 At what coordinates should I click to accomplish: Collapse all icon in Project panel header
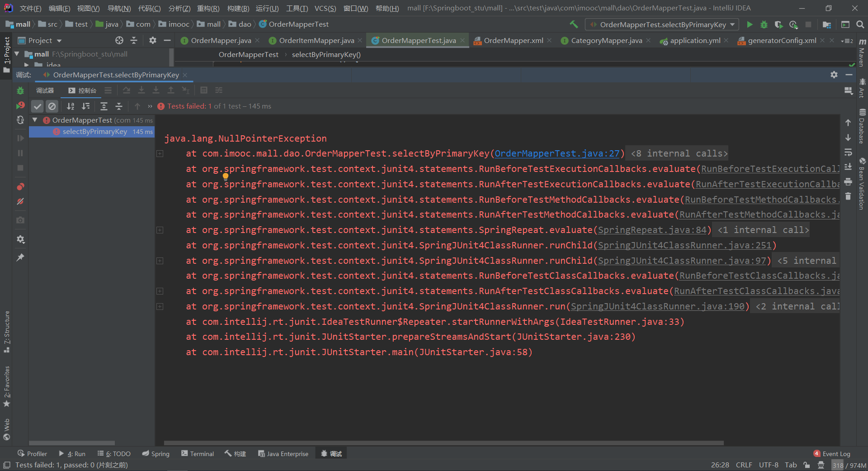click(x=134, y=40)
